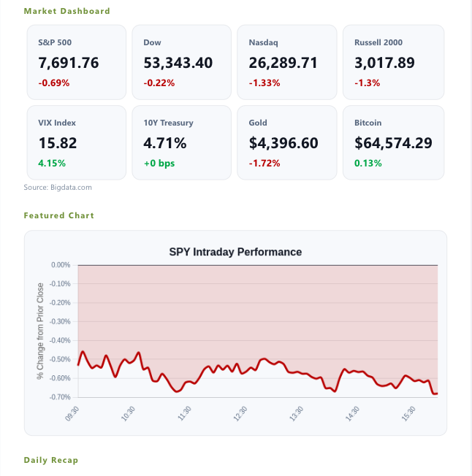Click the Nasdaq value 26,289.71
The width and height of the screenshot is (472, 476).
pos(283,63)
